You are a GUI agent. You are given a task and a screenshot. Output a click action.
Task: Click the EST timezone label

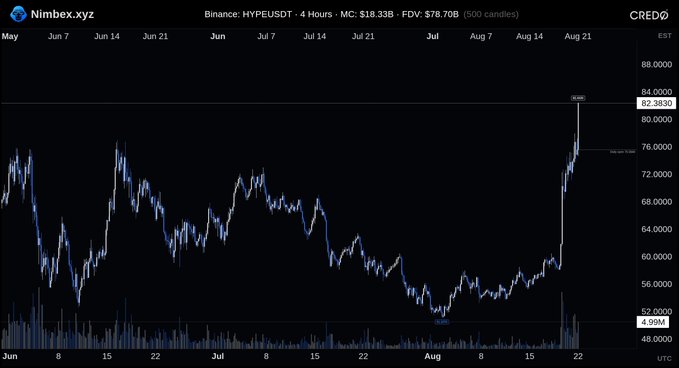pos(665,36)
